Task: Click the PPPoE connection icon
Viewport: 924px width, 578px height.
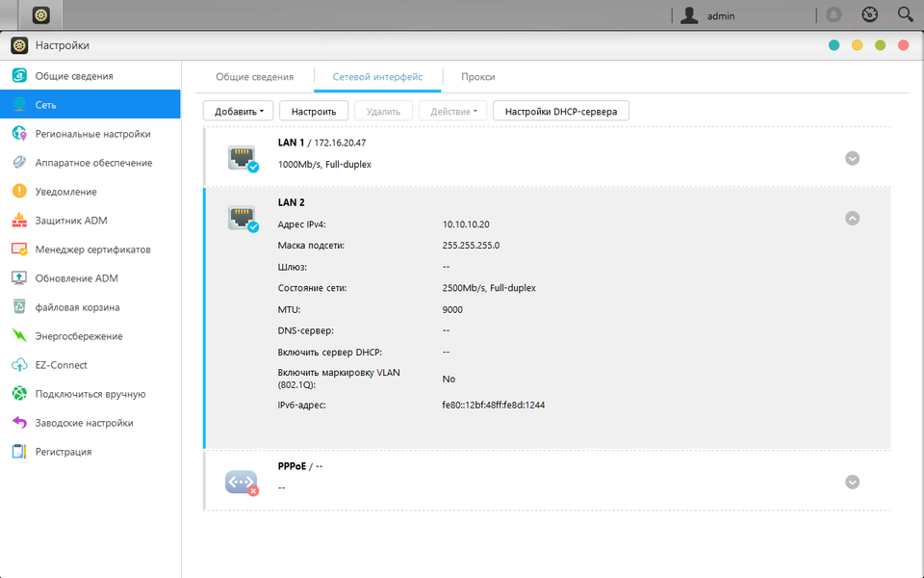Action: [x=242, y=483]
